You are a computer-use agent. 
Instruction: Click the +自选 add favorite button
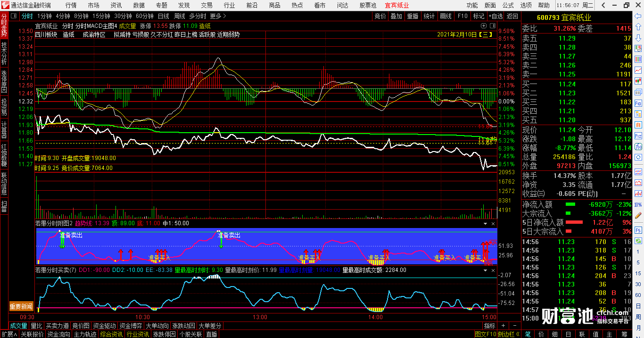click(495, 16)
